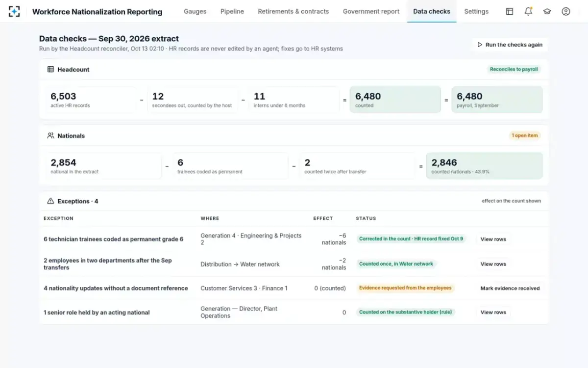Select the 12 secondees out card
Viewport: 588px width, 368px height.
[x=193, y=100]
